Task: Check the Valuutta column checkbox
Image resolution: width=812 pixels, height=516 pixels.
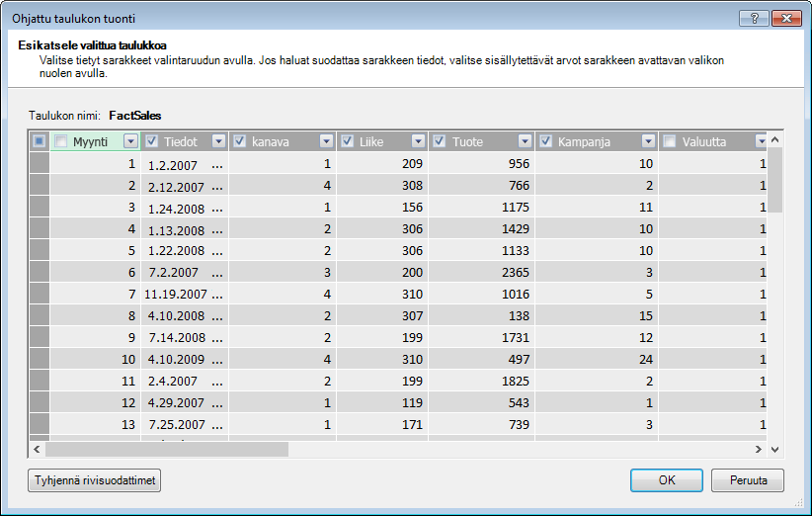Action: pos(670,141)
